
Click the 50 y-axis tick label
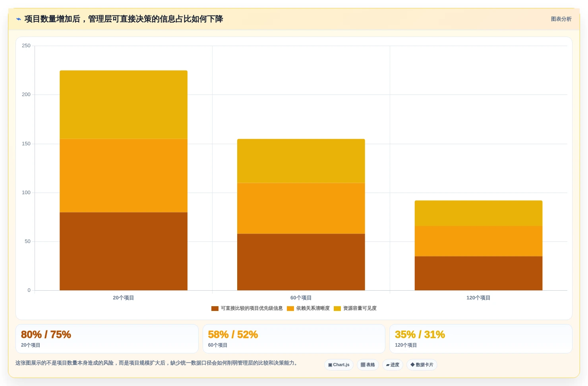(x=27, y=241)
